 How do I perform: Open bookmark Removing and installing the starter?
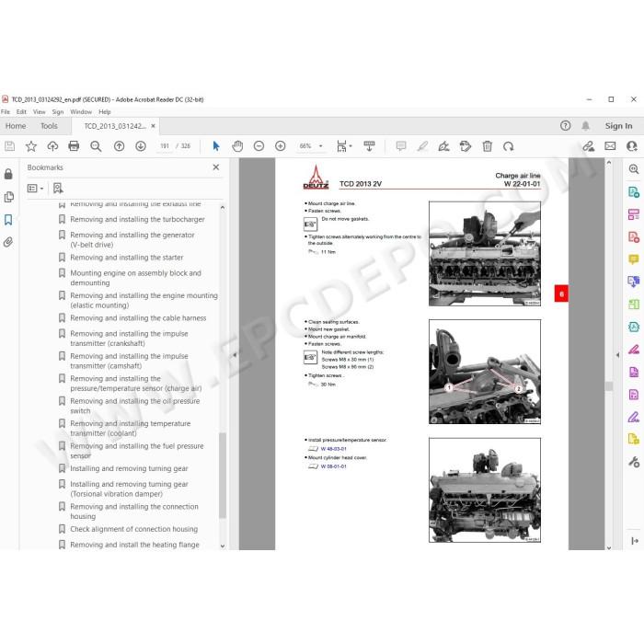127,258
